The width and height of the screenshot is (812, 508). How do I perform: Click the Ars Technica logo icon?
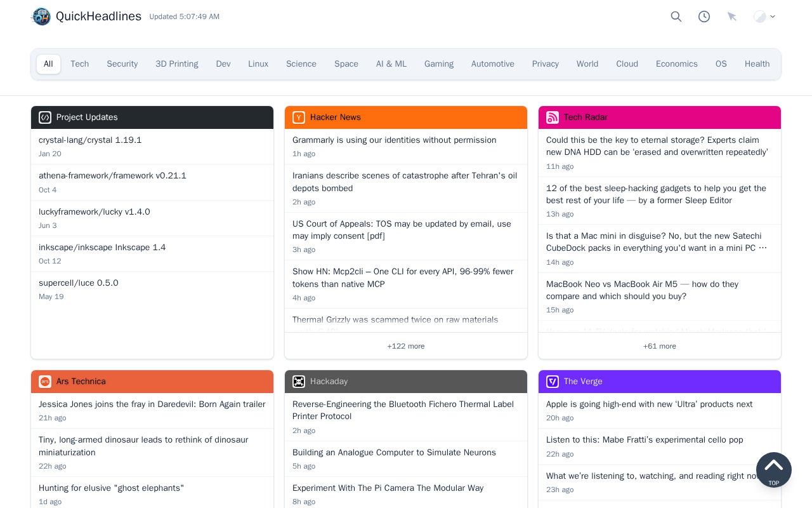[45, 382]
